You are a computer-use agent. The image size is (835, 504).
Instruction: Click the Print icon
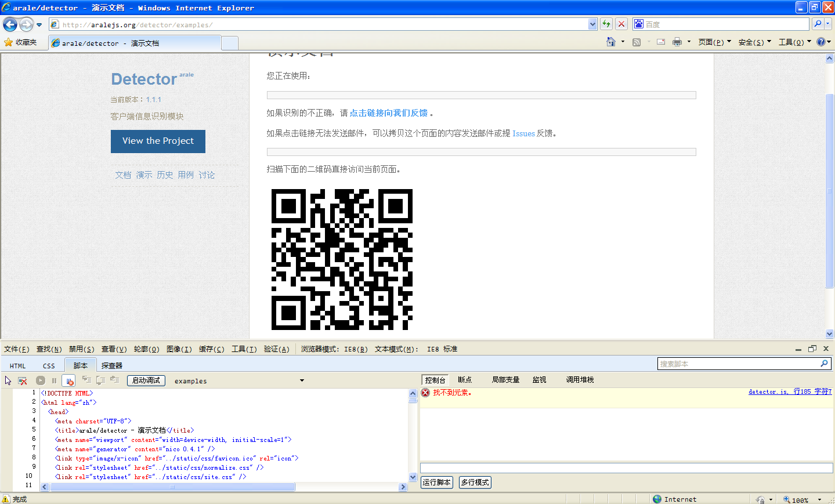pyautogui.click(x=677, y=42)
